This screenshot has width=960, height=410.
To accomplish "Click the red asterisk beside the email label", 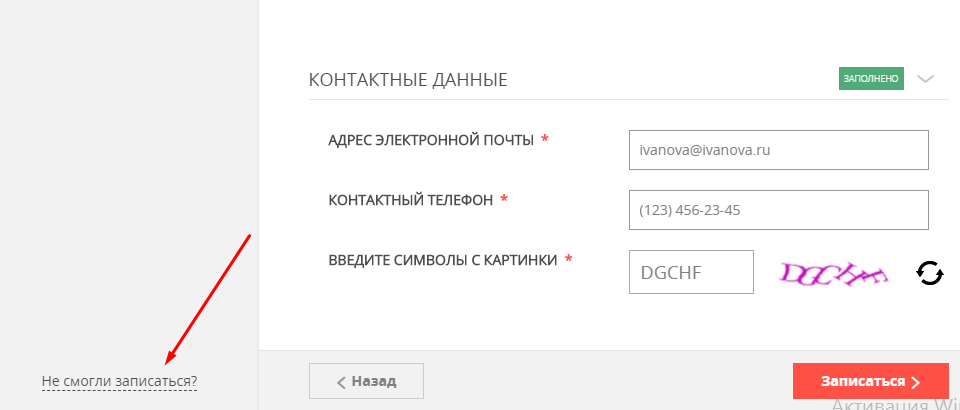I will pos(545,140).
